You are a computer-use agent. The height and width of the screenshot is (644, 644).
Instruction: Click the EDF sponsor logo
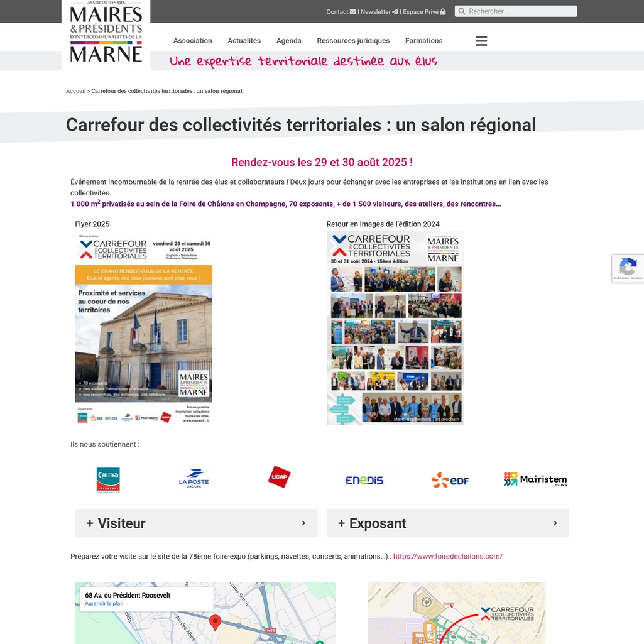[450, 479]
